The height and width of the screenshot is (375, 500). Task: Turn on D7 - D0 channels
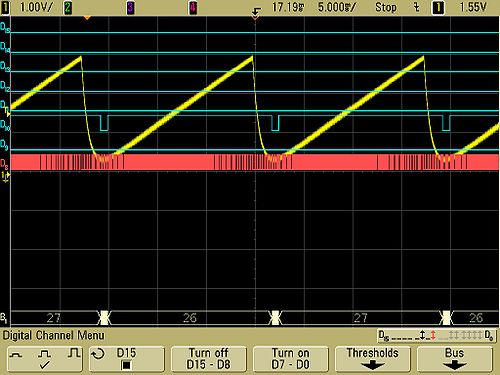(291, 359)
